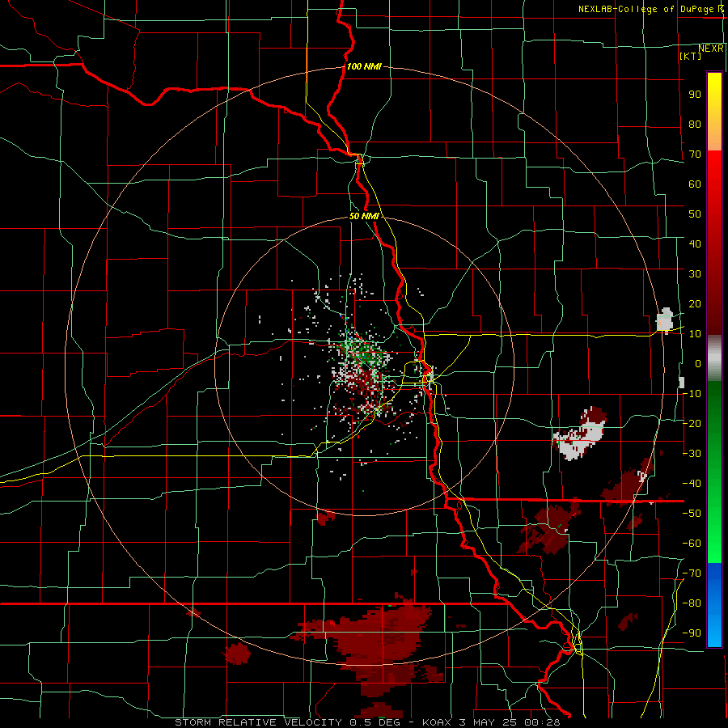Screen dimensions: 728x728
Task: Click the 20 value on the velocity scale
Action: [x=695, y=303]
